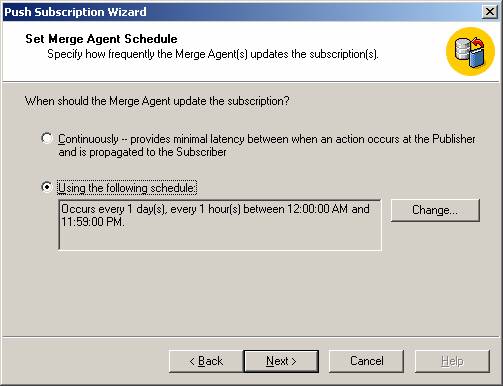Click the 'Using the following schedule:' label text
Viewport: 503px width, 386px height.
click(127, 188)
